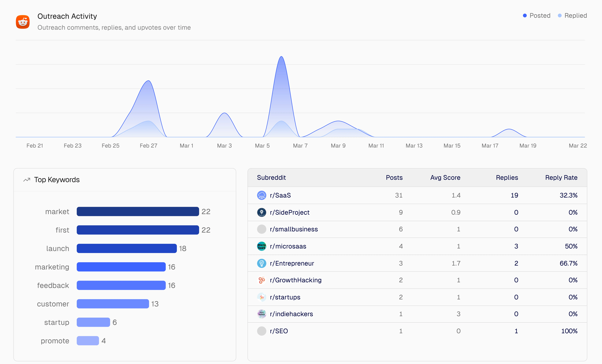Click the 50% reply rate for r/microsaas
This screenshot has width=602, height=364.
pos(571,246)
